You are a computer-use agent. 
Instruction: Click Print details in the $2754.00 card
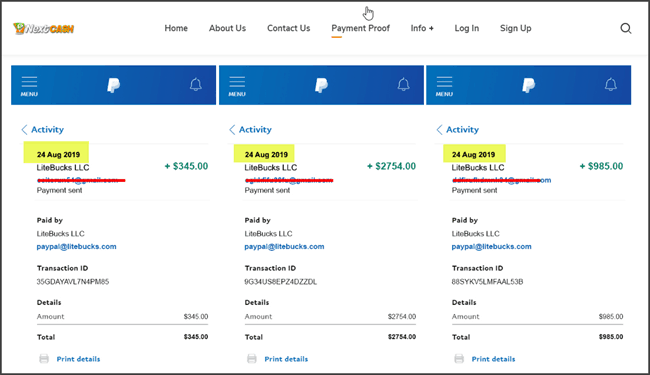tap(286, 359)
